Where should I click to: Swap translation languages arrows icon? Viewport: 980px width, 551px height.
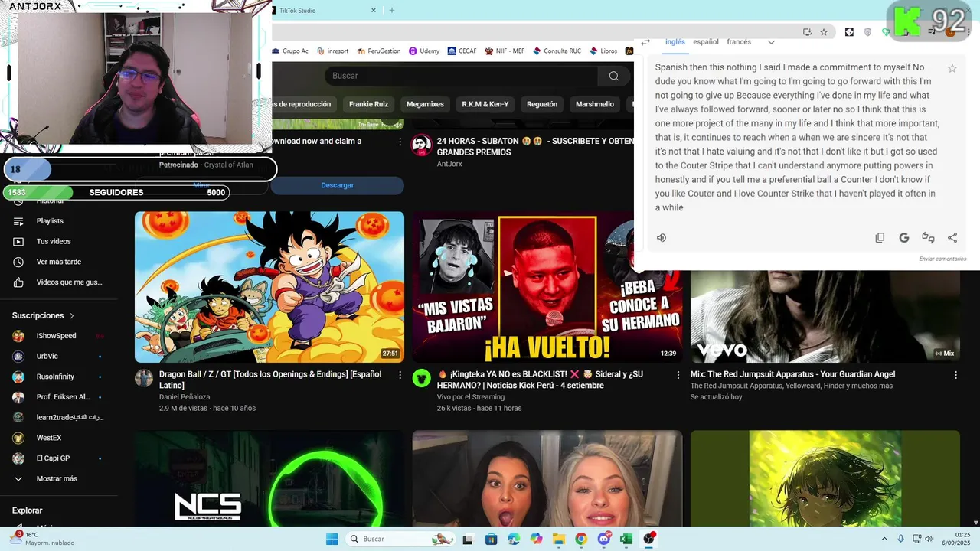[x=645, y=42]
